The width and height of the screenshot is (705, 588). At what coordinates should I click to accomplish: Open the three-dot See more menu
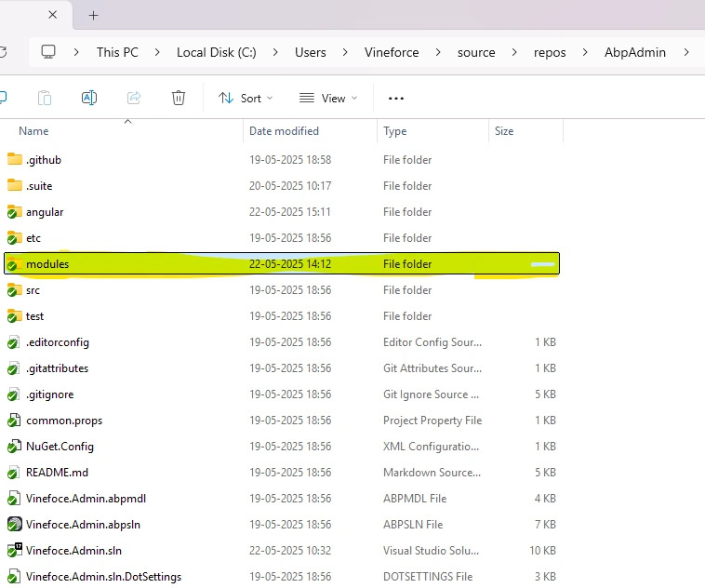click(396, 98)
